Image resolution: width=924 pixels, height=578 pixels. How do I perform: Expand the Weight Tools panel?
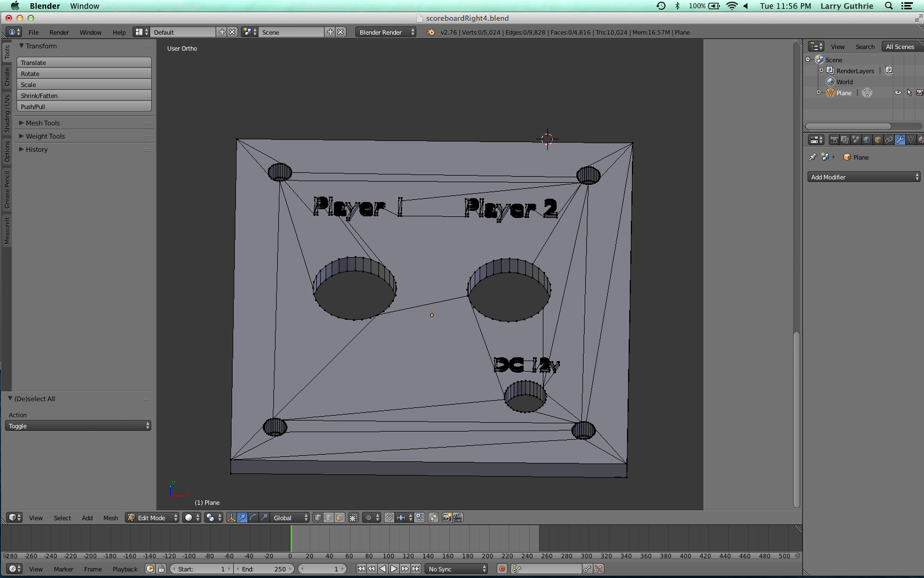(45, 137)
